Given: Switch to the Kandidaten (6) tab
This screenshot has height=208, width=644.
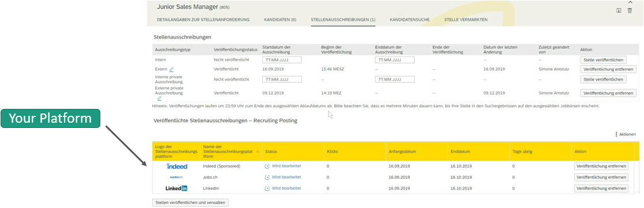Looking at the screenshot, I should click(x=280, y=20).
